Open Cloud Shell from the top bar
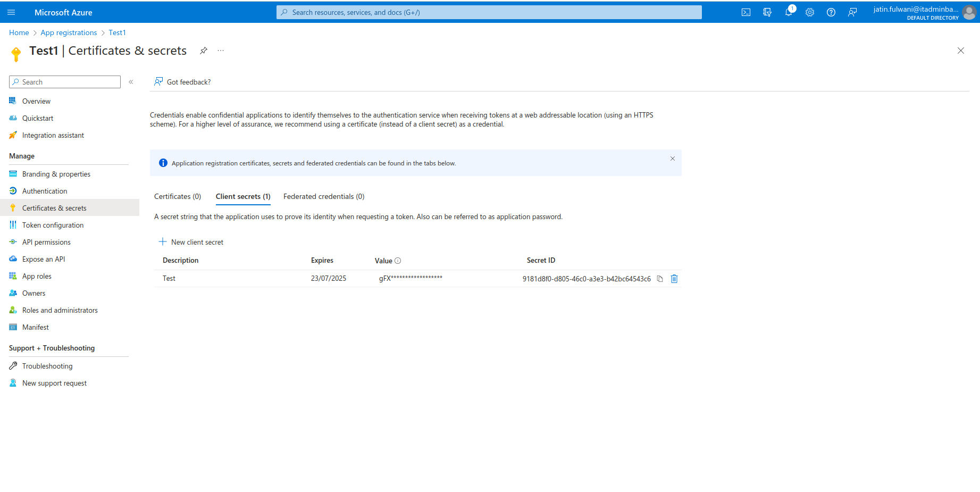This screenshot has height=492, width=980. coord(746,12)
